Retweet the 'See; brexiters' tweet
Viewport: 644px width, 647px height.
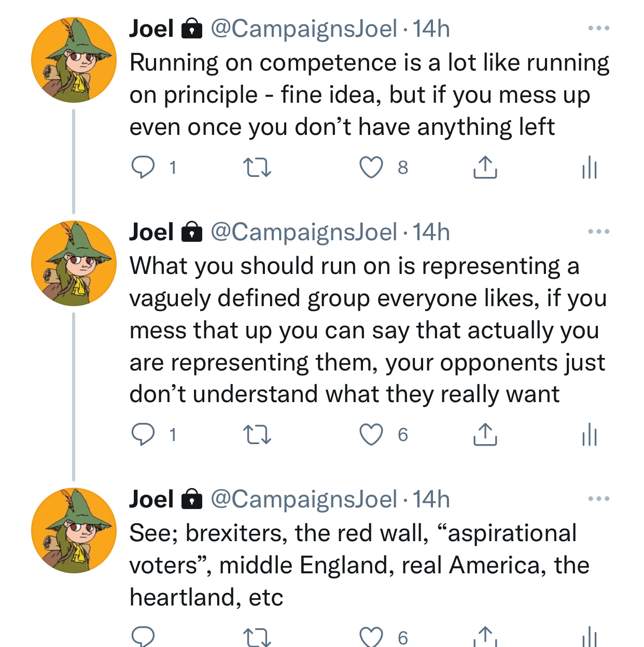pyautogui.click(x=257, y=638)
